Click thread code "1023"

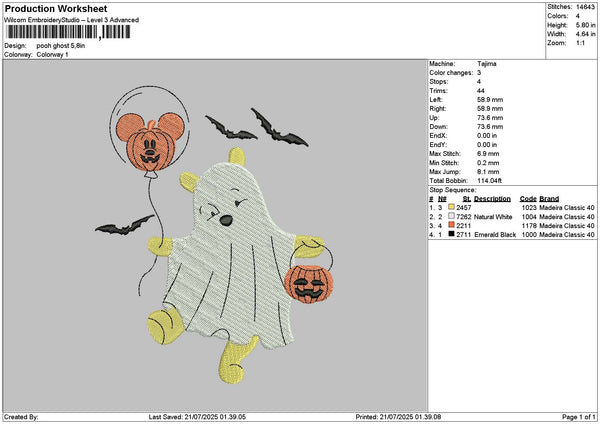tap(529, 207)
